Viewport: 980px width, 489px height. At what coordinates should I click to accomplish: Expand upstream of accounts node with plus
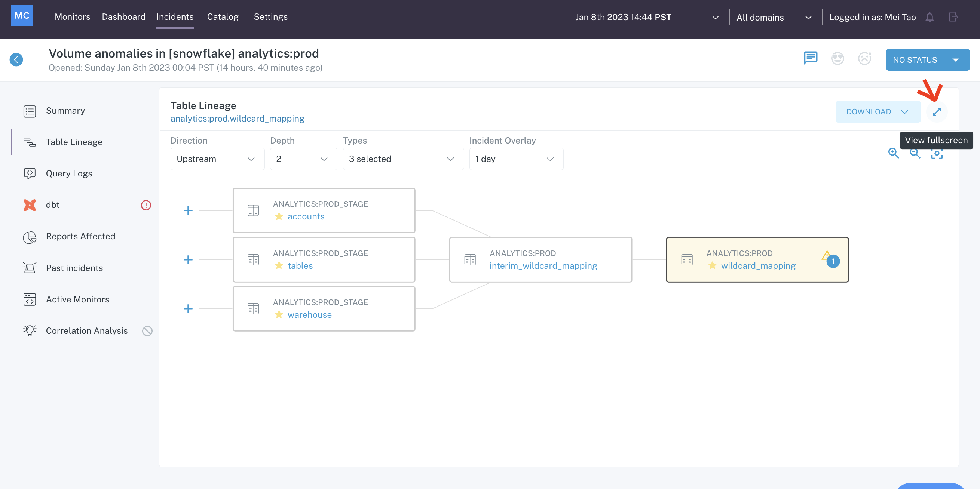point(188,210)
